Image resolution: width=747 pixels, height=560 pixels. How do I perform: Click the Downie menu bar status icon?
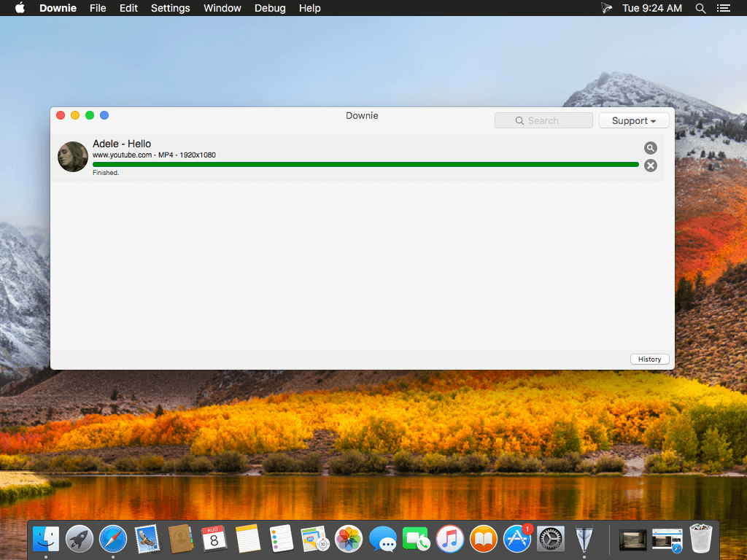coord(606,8)
